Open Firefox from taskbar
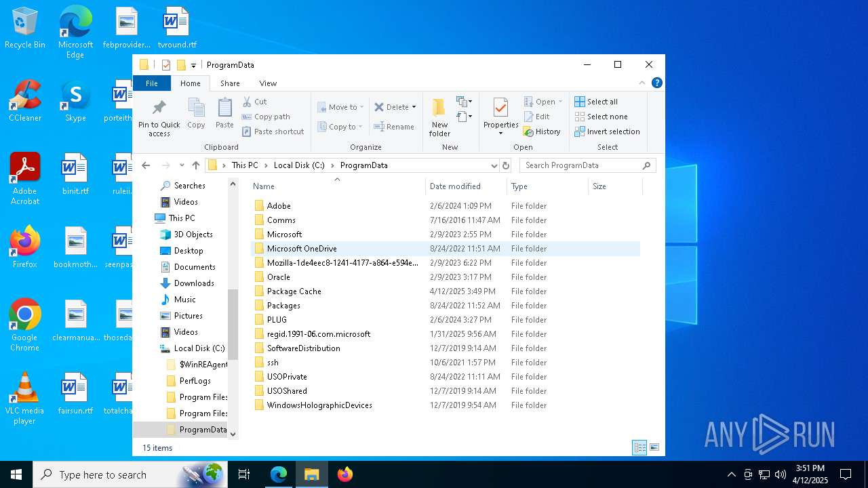This screenshot has width=868, height=488. click(345, 474)
